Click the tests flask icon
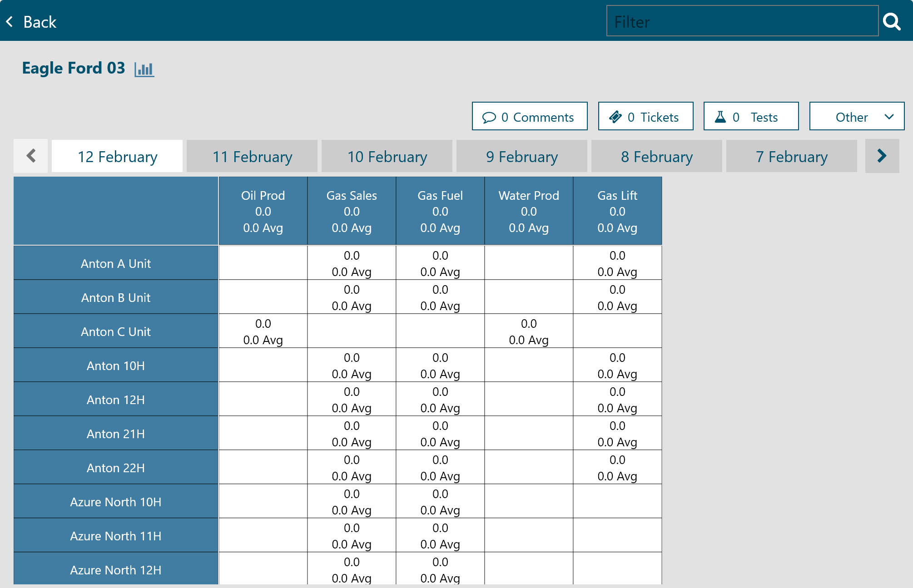913x588 pixels. 720,117
